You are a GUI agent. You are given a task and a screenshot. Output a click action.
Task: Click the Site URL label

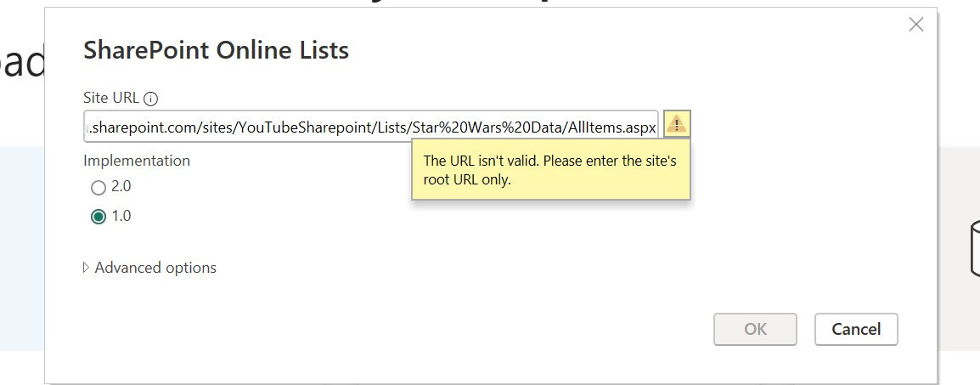click(x=112, y=98)
